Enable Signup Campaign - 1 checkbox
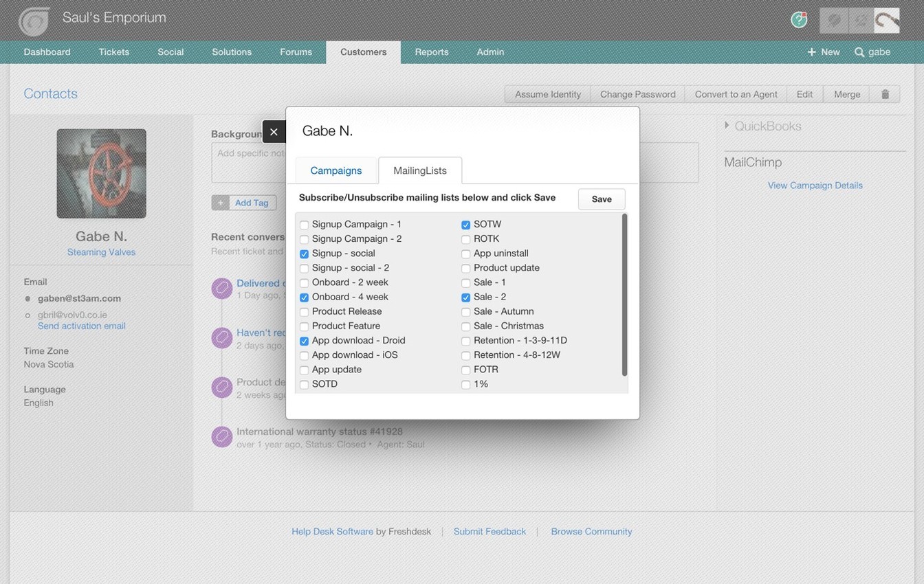924x584 pixels. (304, 225)
